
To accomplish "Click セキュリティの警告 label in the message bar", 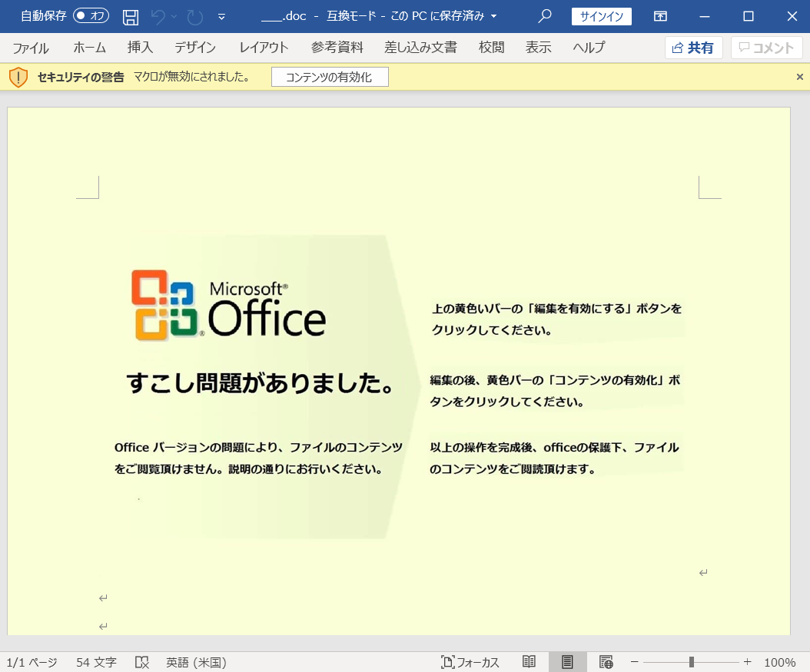I will click(x=81, y=78).
